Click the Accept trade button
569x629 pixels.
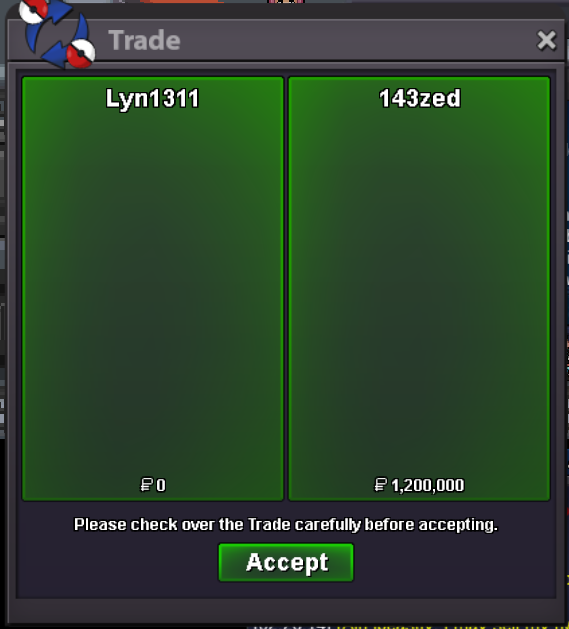(x=286, y=562)
